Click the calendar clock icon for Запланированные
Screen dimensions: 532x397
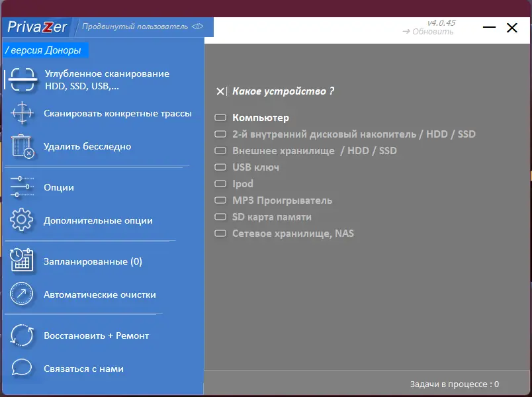pyautogui.click(x=22, y=261)
